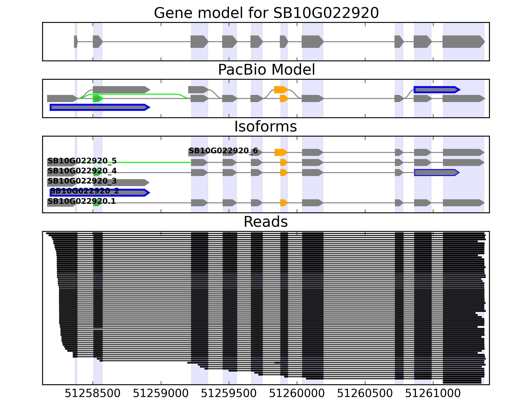Image resolution: width=532 pixels, height=399 pixels.
Task: Click the tiny first exon in the gene model
Action: (x=75, y=42)
